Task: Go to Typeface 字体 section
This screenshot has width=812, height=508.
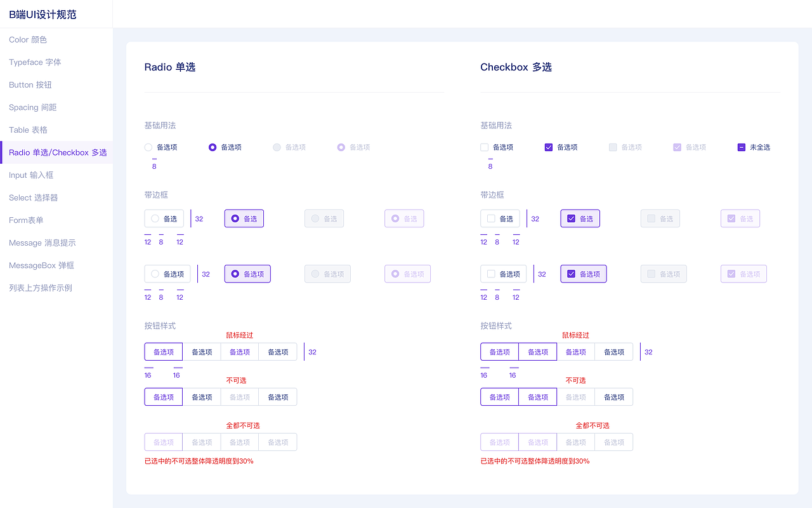Action: pyautogui.click(x=35, y=62)
